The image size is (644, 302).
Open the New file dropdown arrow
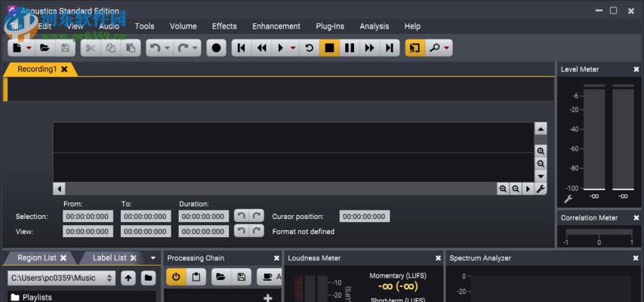29,48
